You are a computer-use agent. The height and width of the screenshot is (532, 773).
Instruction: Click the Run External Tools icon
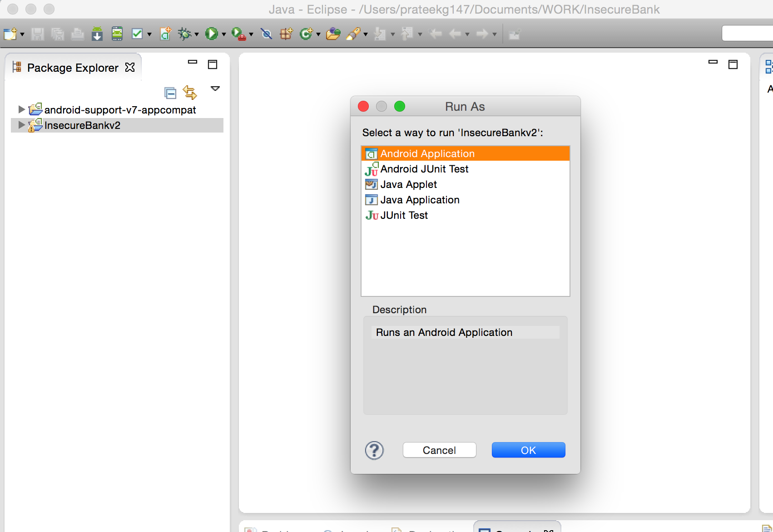239,34
